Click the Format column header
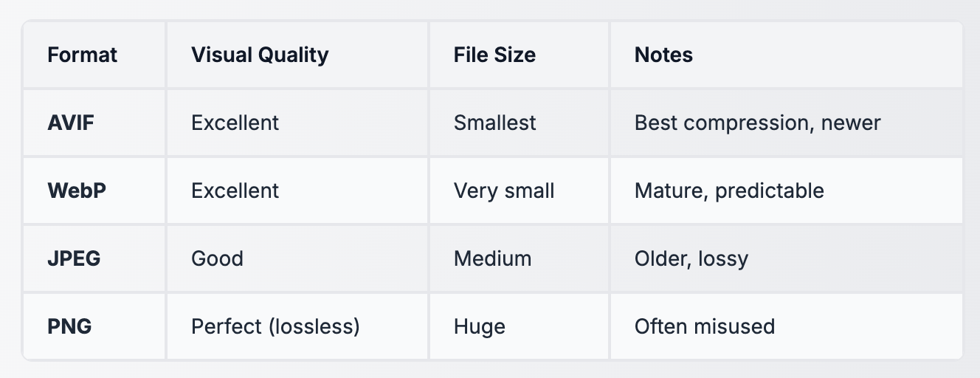This screenshot has width=980, height=378. (82, 55)
